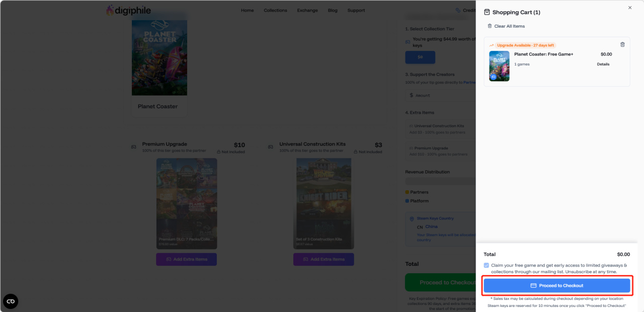Select the $0 tier button
Image resolution: width=644 pixels, height=312 pixels.
420,57
